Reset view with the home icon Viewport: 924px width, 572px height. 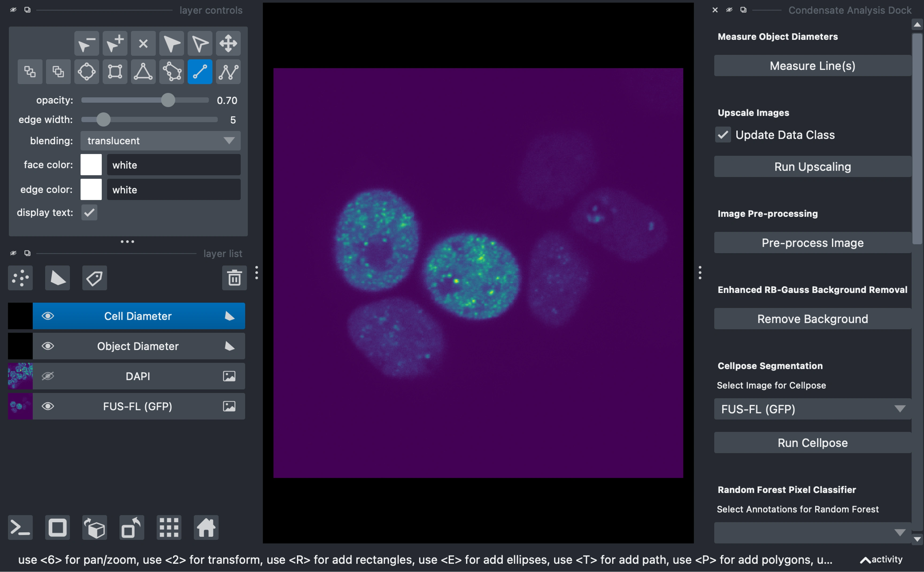206,527
